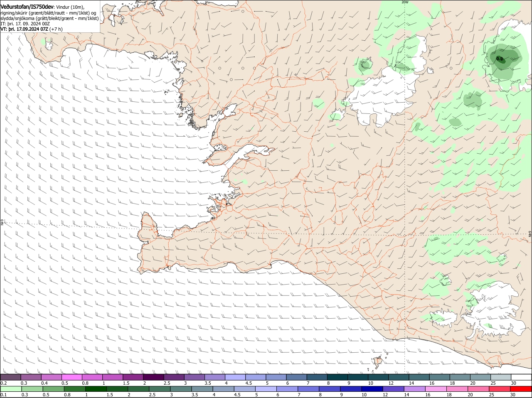This screenshot has width=532, height=398.
Task: Click the Veðurstofan/IS750dev title text
Action: point(27,7)
